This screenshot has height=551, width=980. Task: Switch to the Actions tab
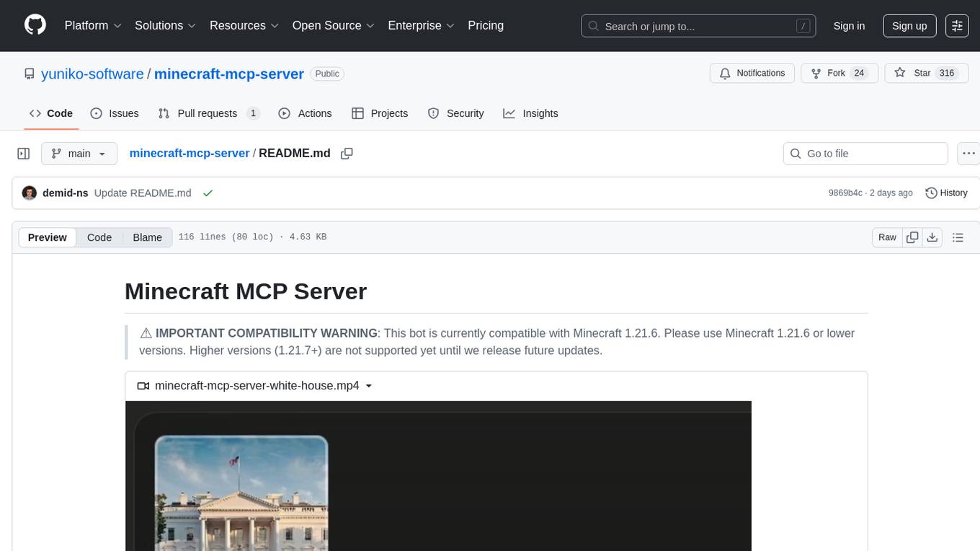click(305, 113)
